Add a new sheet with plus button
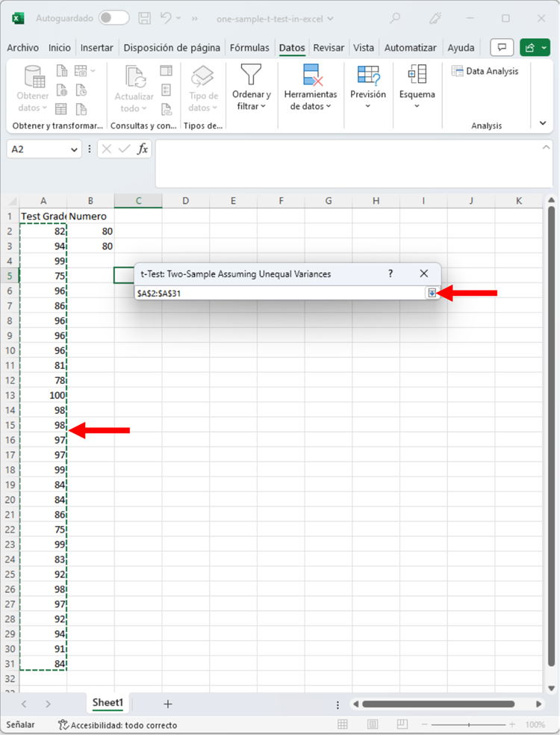The width and height of the screenshot is (560, 735). [x=168, y=704]
